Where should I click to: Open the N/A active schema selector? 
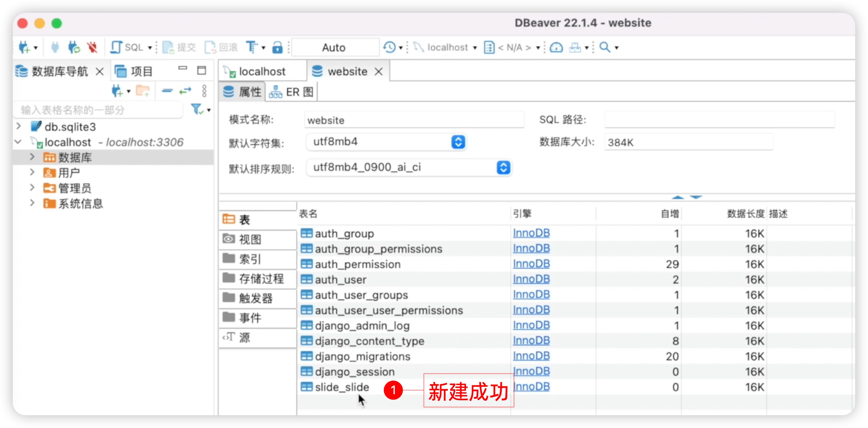pos(512,47)
